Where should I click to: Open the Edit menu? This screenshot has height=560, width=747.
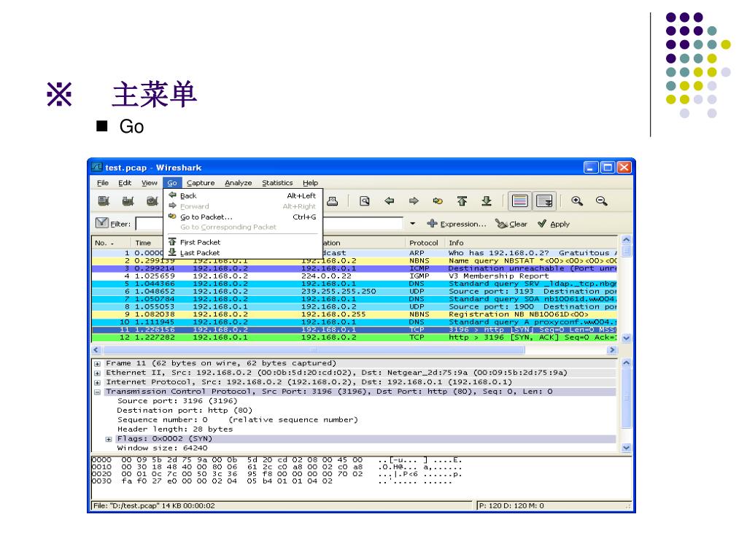pyautogui.click(x=125, y=183)
